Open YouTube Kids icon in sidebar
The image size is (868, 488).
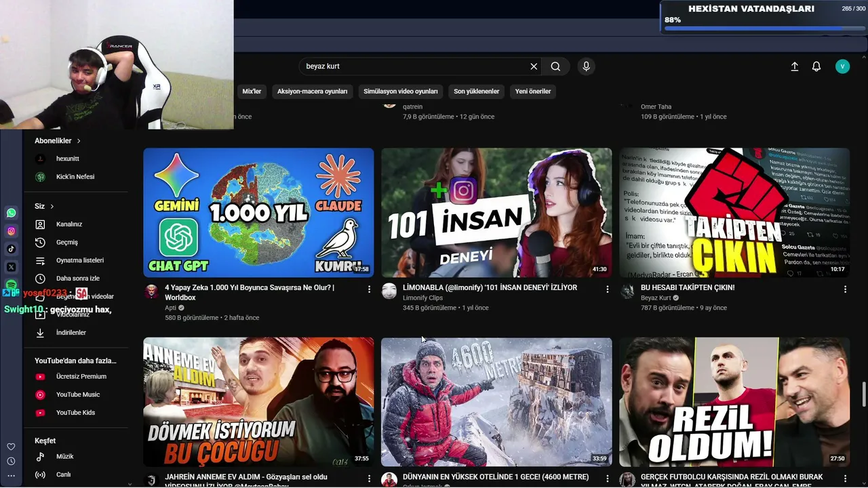click(41, 413)
